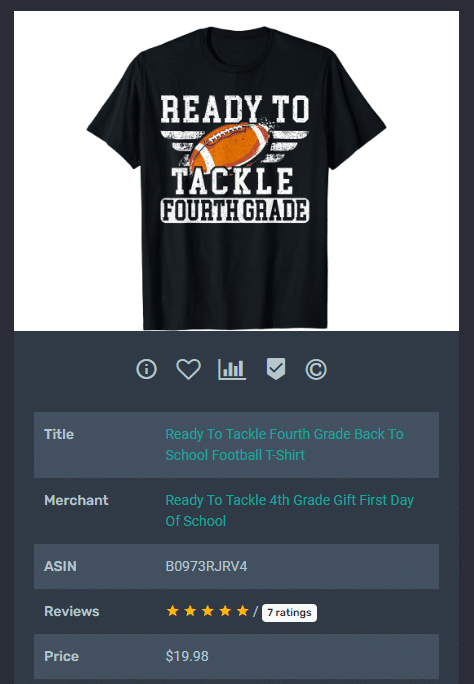Click the fifth gold review star

[x=242, y=611]
